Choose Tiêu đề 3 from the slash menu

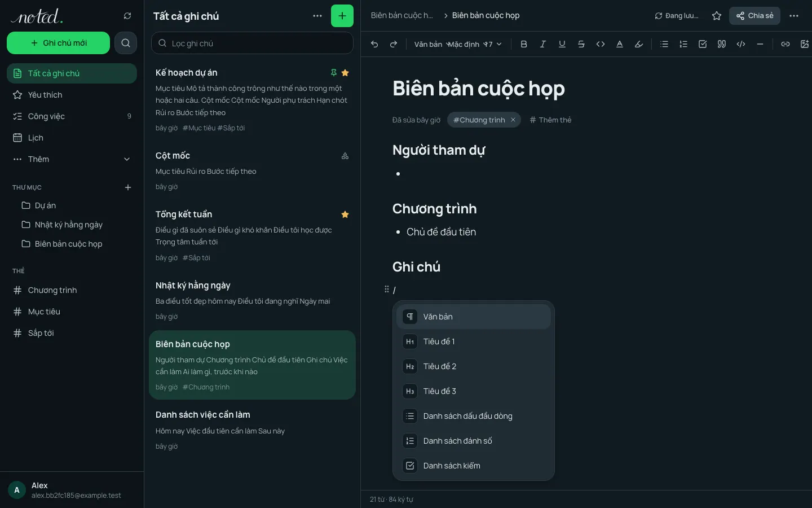point(474,391)
